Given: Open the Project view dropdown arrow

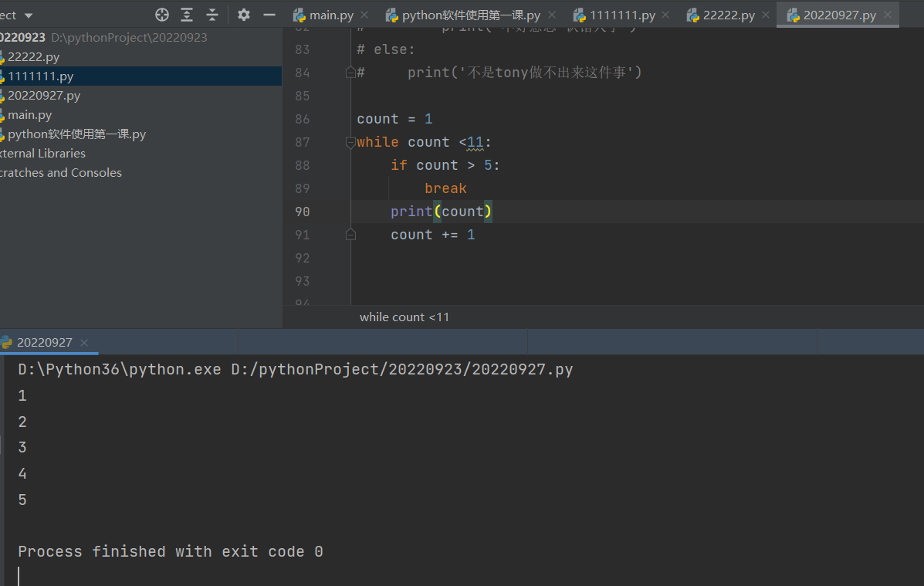Looking at the screenshot, I should click(x=29, y=15).
